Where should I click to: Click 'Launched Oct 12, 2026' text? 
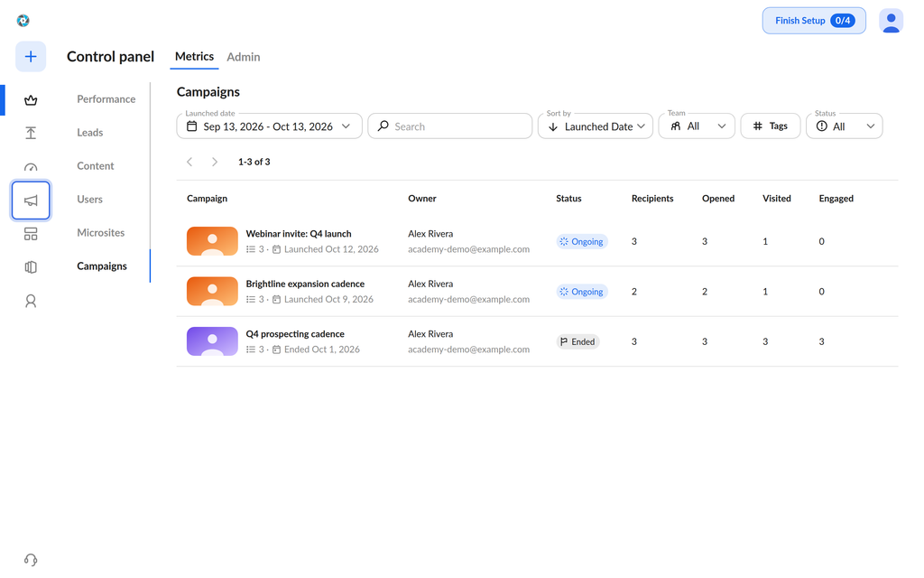[x=331, y=249]
